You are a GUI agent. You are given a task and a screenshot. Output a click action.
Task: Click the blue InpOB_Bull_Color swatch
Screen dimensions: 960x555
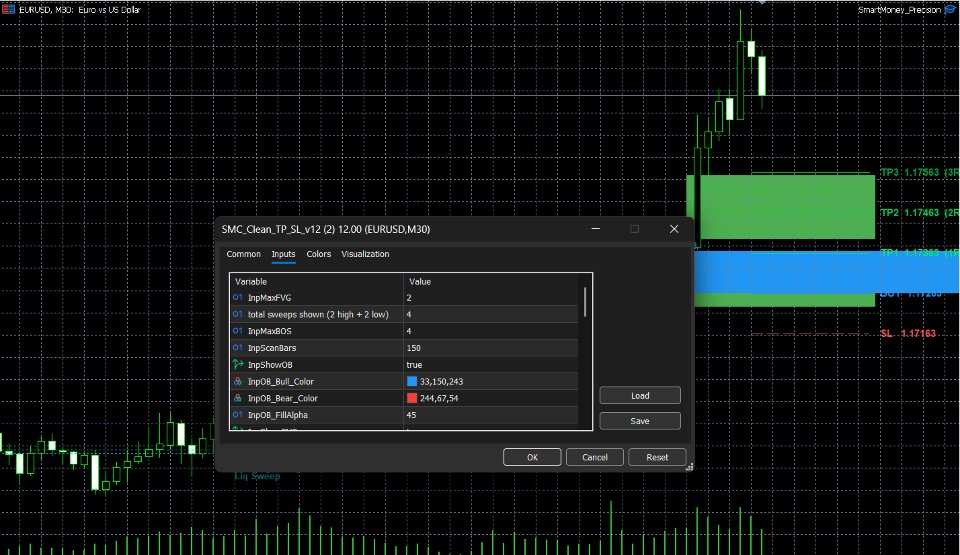(x=412, y=381)
